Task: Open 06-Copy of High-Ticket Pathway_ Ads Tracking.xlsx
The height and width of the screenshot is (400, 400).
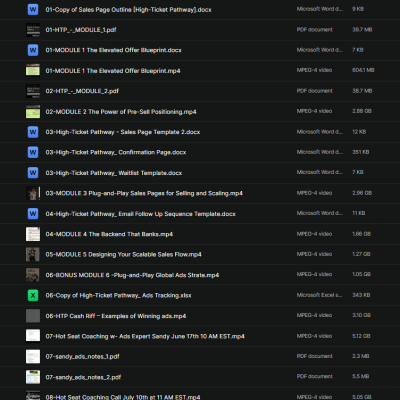Action: pyautogui.click(x=118, y=295)
